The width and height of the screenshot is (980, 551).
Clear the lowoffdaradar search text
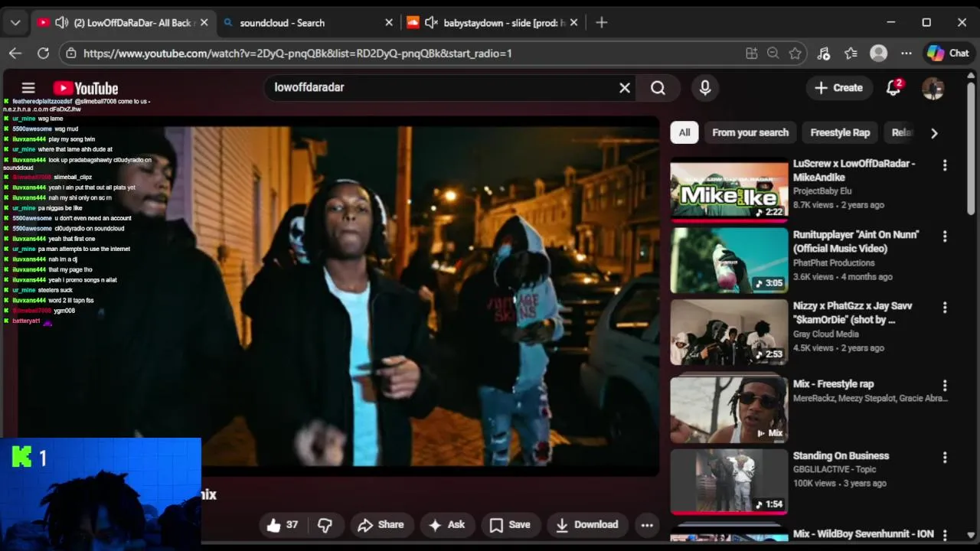625,88
